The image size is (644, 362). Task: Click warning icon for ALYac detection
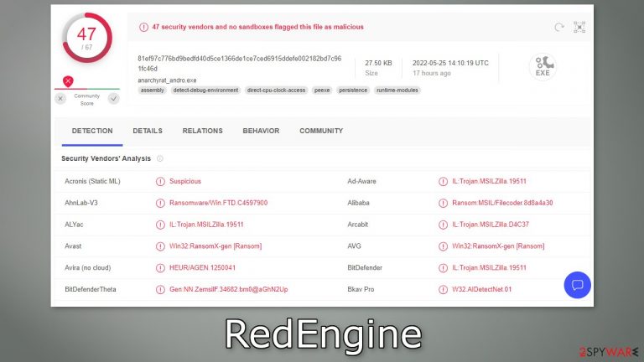[x=160, y=225]
